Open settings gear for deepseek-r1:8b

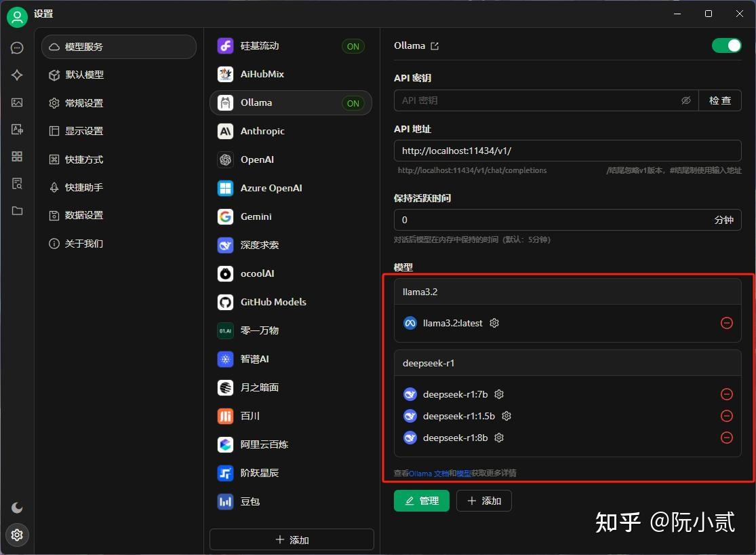coord(499,438)
